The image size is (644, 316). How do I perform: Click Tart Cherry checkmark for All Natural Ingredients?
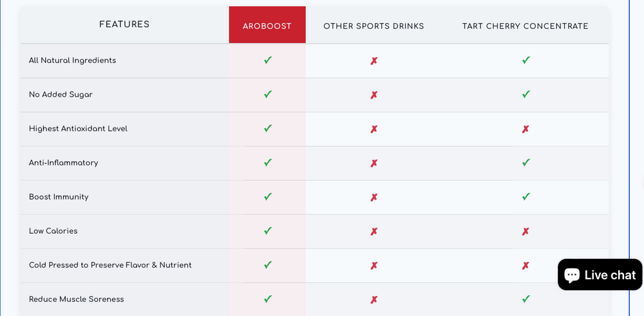click(526, 60)
